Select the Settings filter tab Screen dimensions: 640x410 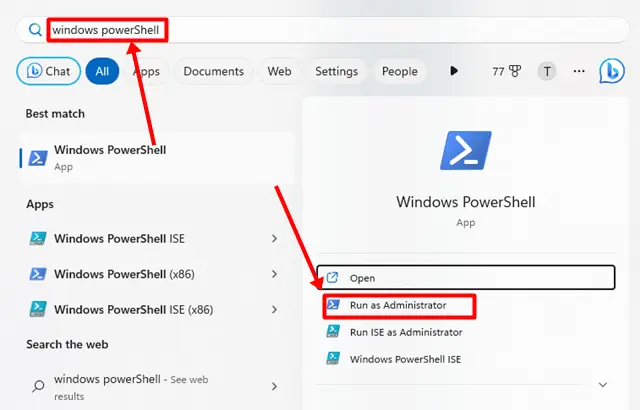[x=336, y=71]
